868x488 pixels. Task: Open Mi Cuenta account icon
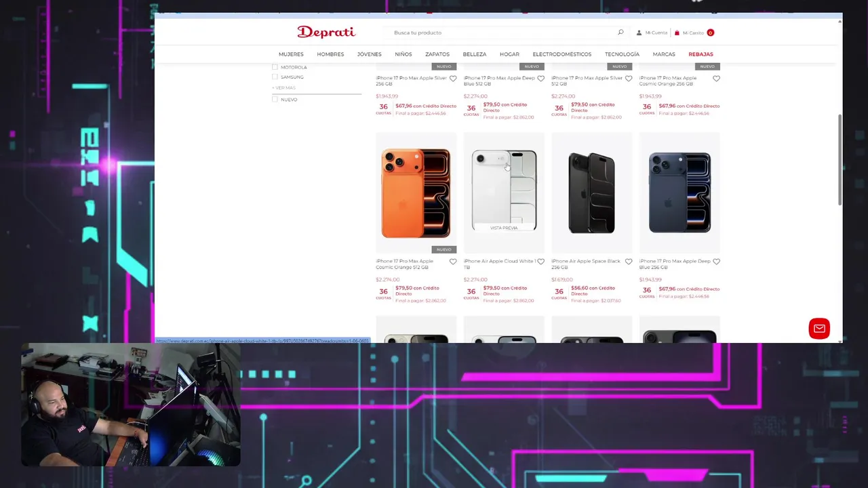point(639,33)
